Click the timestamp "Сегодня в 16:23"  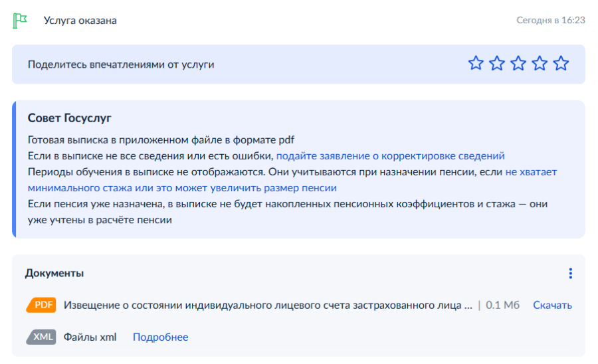(x=550, y=21)
